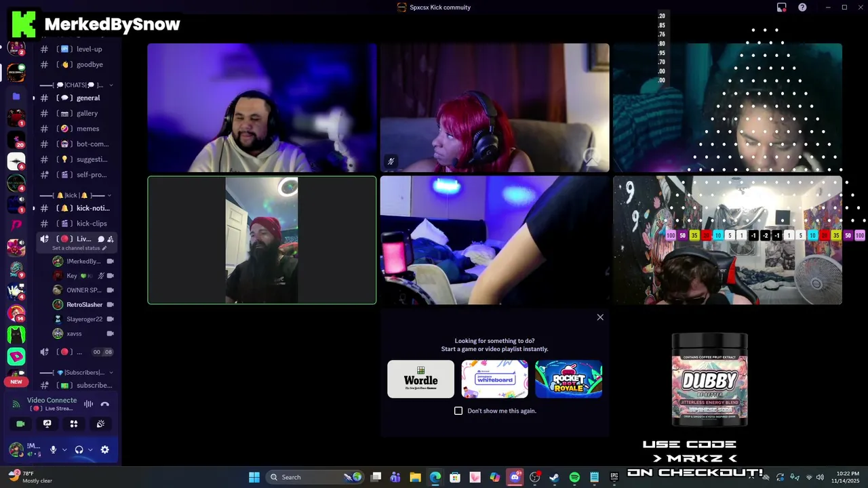Click connection signal strength icon
The image size is (868, 488).
tap(16, 404)
